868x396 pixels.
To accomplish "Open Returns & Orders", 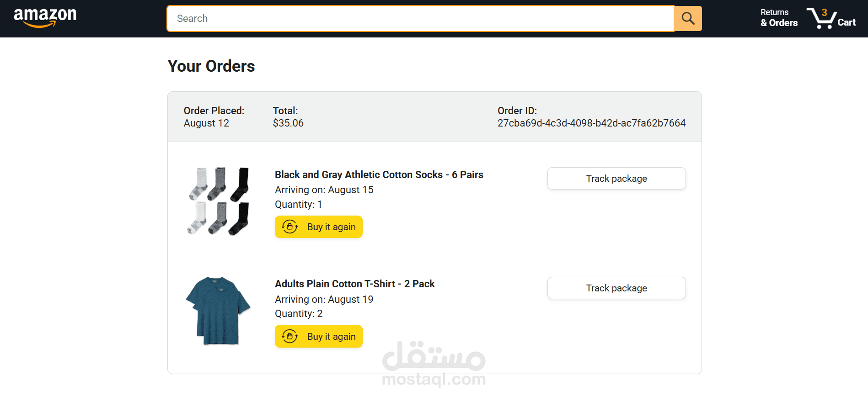I will coord(779,18).
